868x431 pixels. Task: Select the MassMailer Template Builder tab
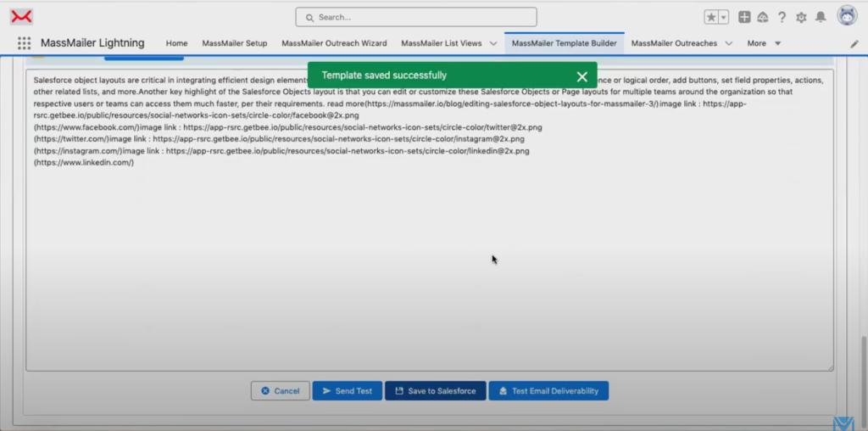point(564,43)
